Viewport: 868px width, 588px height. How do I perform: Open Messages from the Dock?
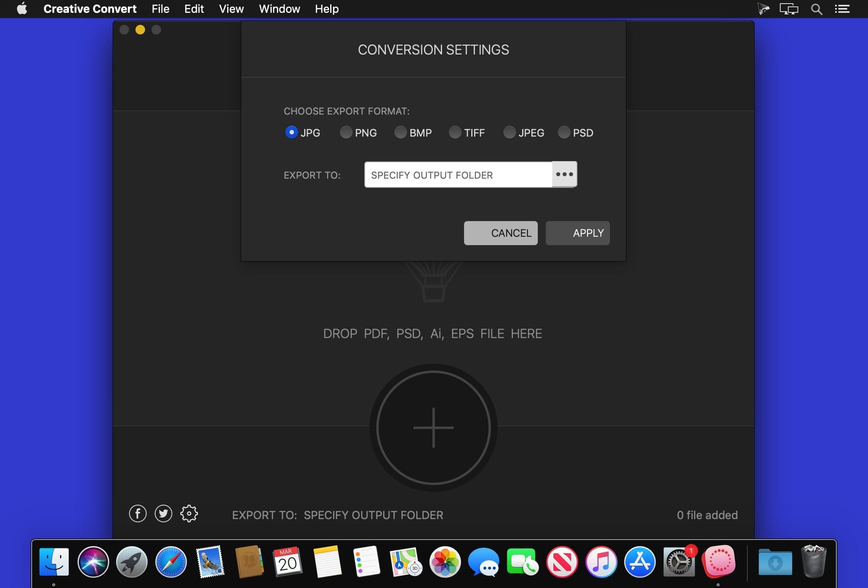(x=484, y=562)
